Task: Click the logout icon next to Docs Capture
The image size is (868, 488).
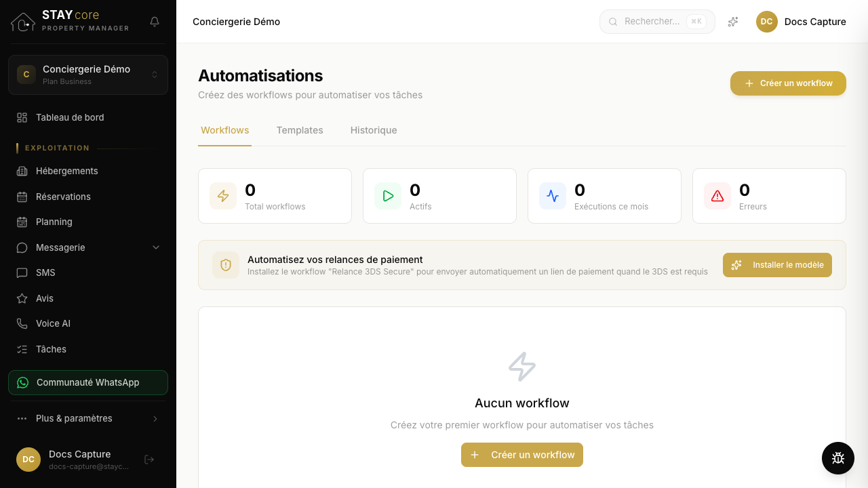Action: coord(150,460)
